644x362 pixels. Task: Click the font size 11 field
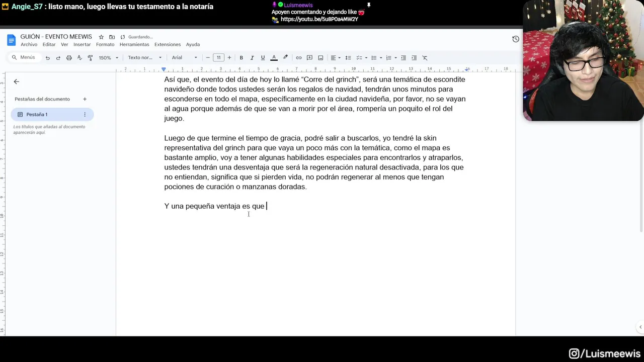click(218, 58)
